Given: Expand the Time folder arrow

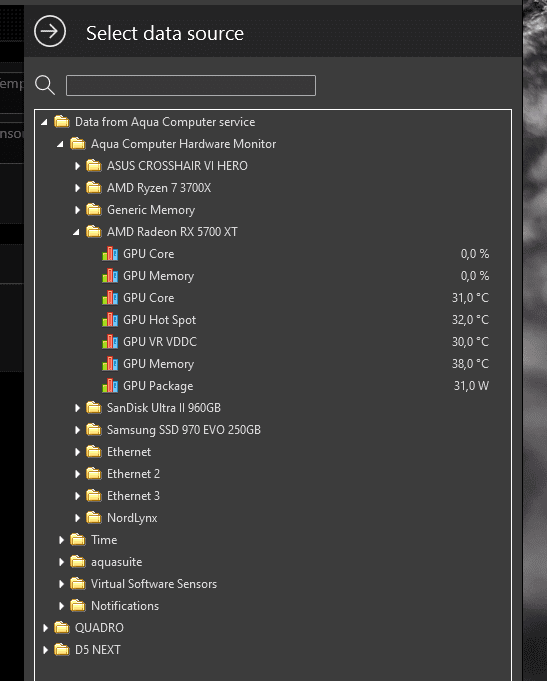Looking at the screenshot, I should 61,540.
